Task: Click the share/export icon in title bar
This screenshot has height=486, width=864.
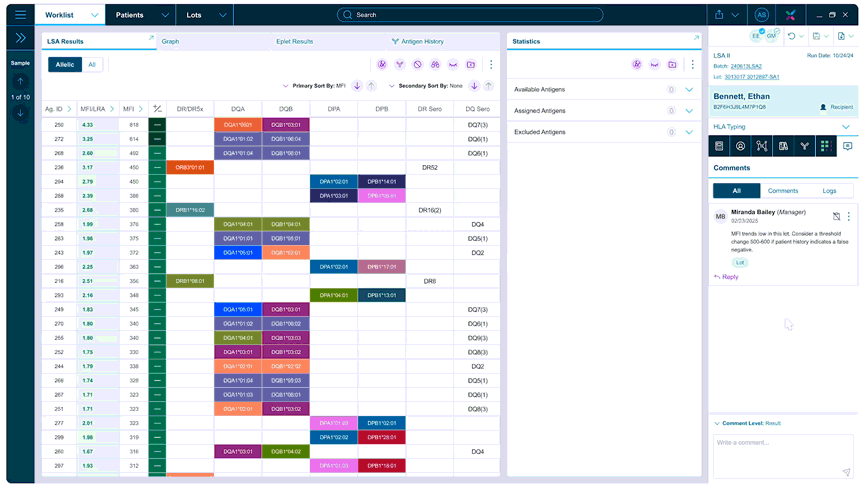Action: 719,15
